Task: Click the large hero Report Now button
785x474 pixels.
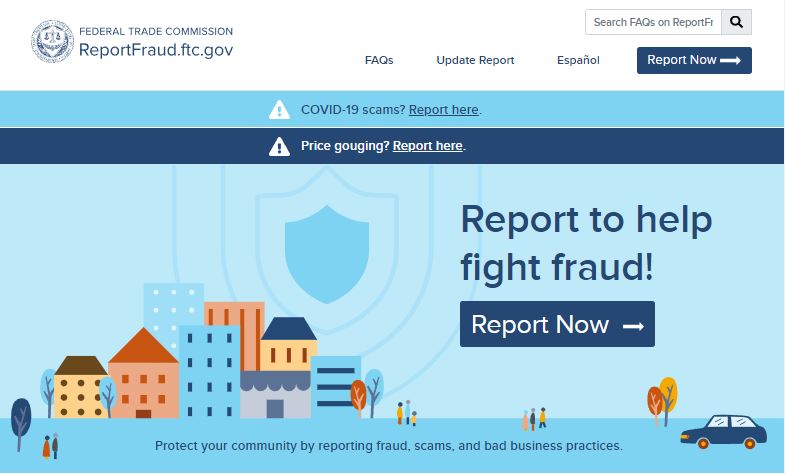Action: tap(557, 324)
